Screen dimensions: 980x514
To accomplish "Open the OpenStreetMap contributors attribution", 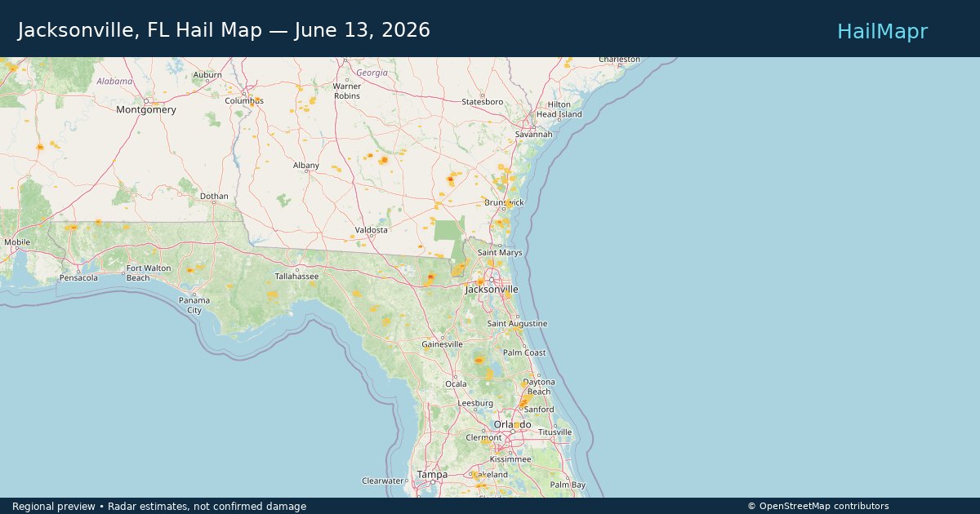I will pyautogui.click(x=817, y=506).
